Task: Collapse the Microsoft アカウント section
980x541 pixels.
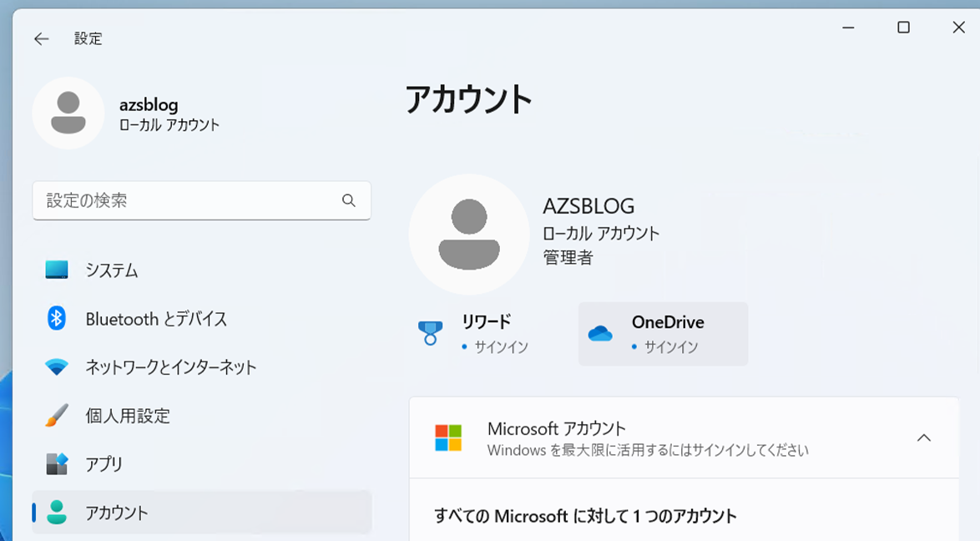Action: tap(923, 437)
